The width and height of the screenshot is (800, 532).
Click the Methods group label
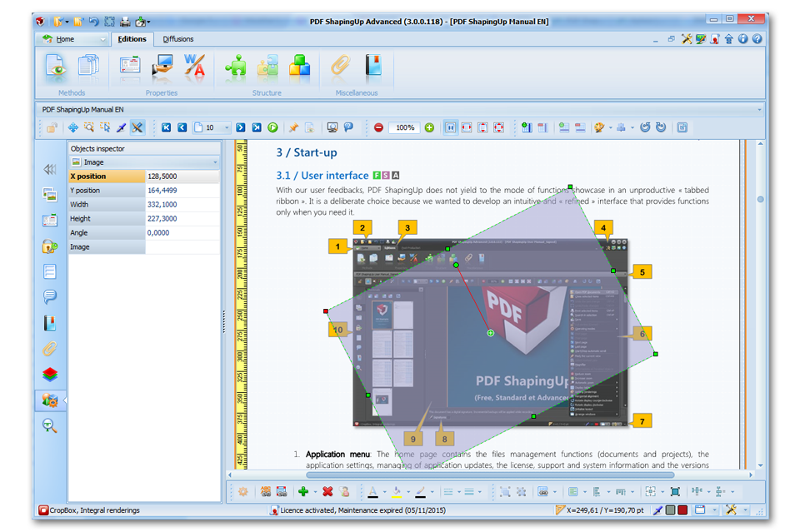tap(72, 92)
